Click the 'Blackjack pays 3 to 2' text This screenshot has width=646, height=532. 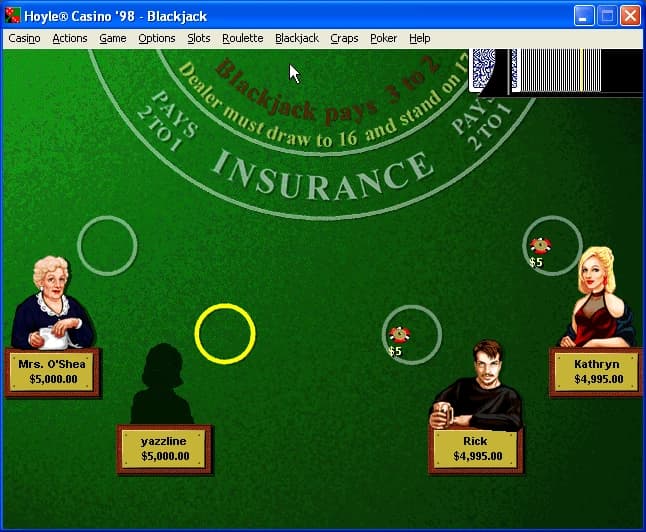[328, 91]
